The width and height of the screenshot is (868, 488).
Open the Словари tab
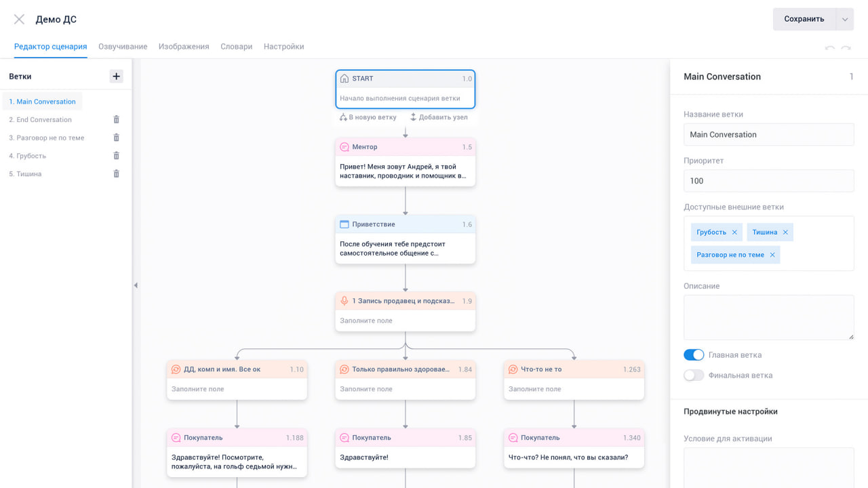(x=236, y=47)
